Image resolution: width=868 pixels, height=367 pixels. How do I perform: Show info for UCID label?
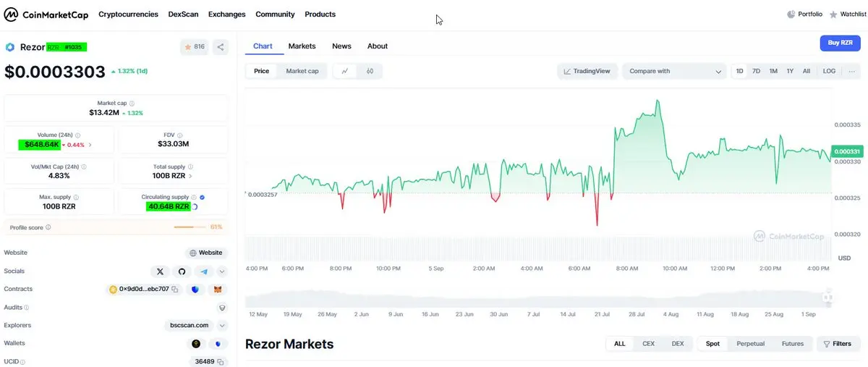[22, 362]
